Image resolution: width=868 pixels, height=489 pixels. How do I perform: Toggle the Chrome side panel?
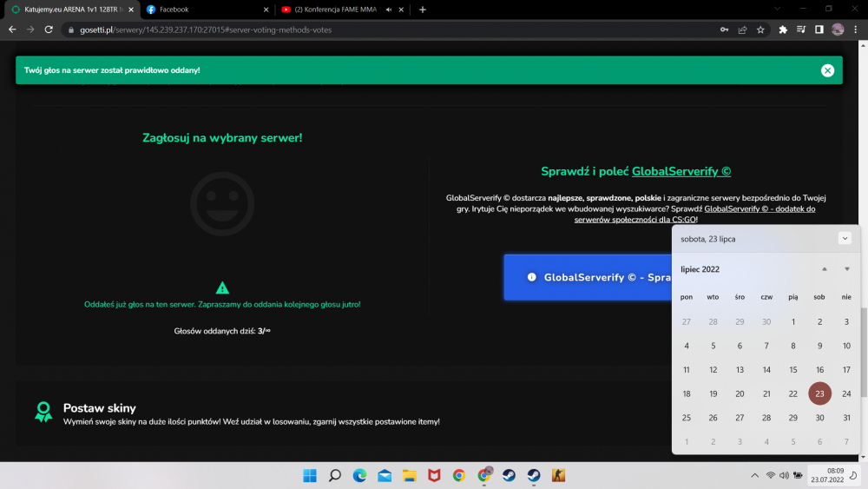pyautogui.click(x=819, y=30)
